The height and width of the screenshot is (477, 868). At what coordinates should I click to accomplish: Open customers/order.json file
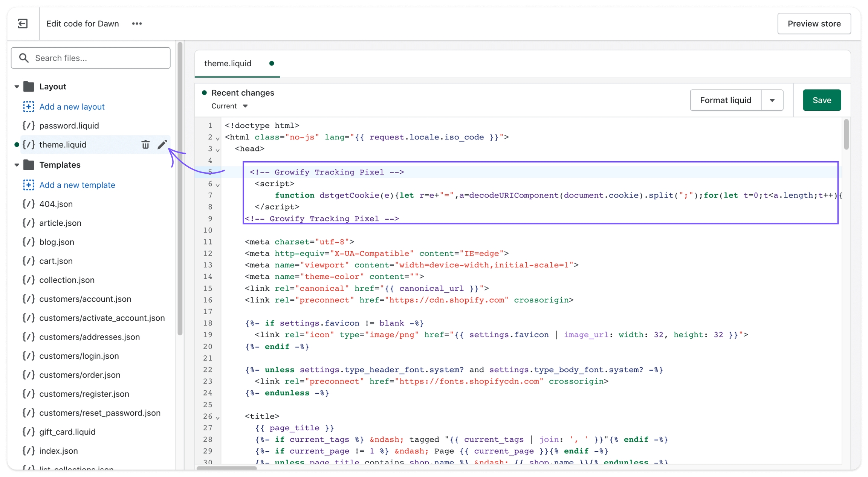click(x=79, y=375)
